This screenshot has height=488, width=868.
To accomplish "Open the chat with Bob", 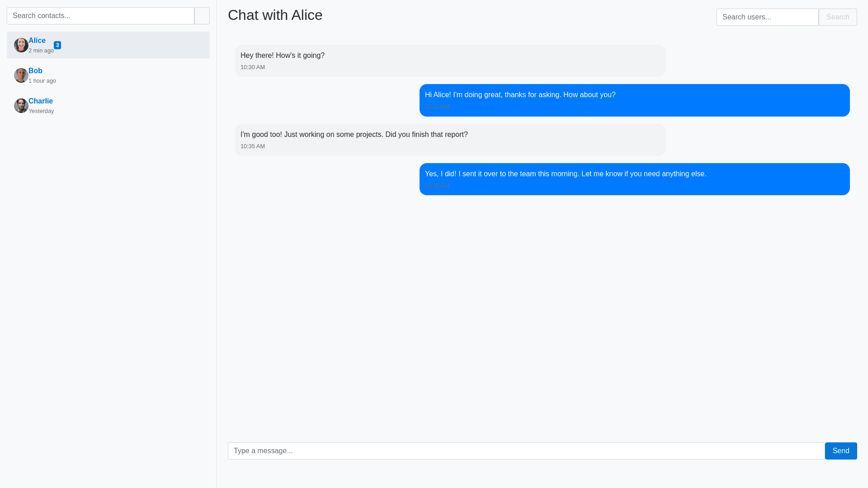I will tap(35, 71).
